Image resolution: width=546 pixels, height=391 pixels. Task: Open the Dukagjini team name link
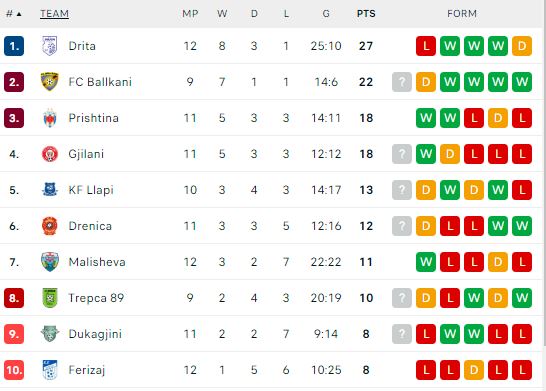(x=95, y=334)
